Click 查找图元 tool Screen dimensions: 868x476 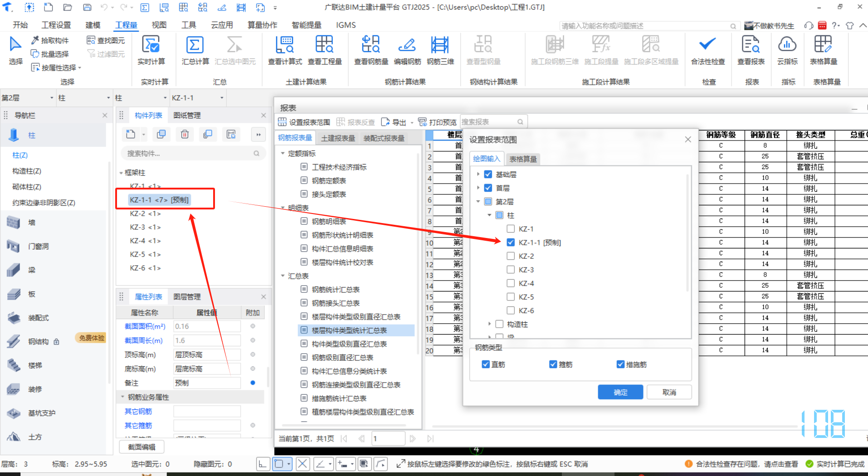pos(106,40)
